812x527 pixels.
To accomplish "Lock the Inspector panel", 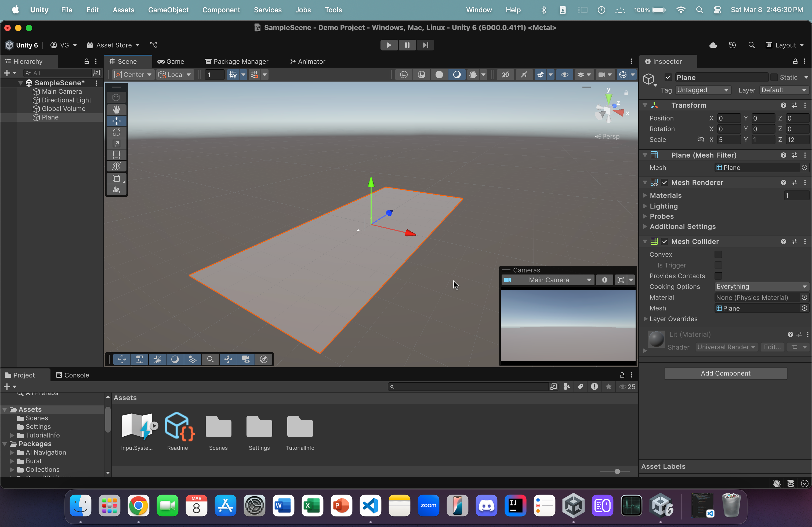I will [x=795, y=61].
